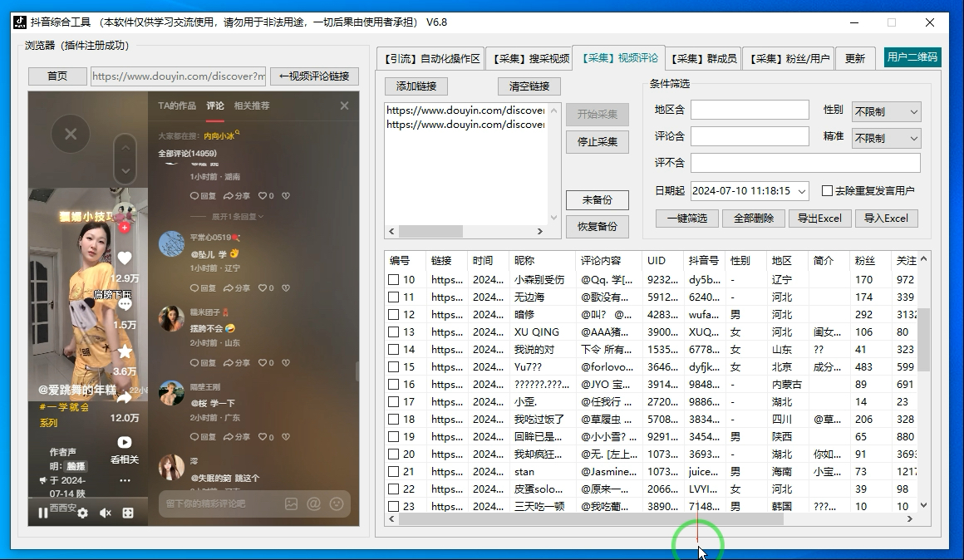Focus the 评论含 filter input
Screen dimensions: 964x560
pos(750,136)
